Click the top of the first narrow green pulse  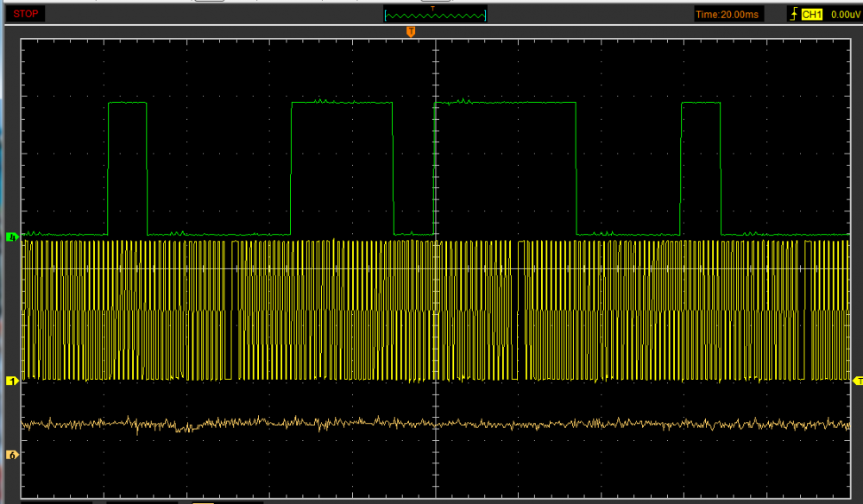[128, 103]
